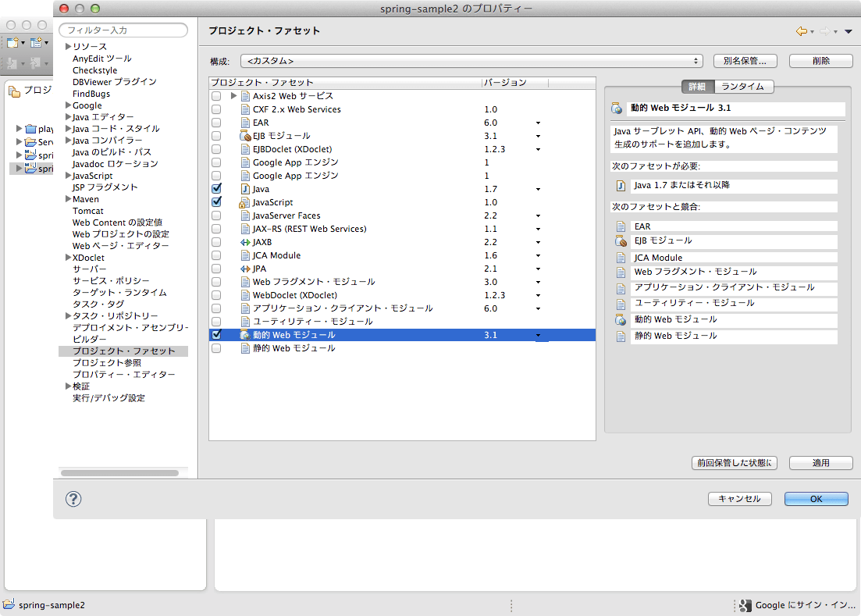This screenshot has height=616, width=861.
Task: Uncheck the Java facet checkbox
Action: (x=216, y=189)
